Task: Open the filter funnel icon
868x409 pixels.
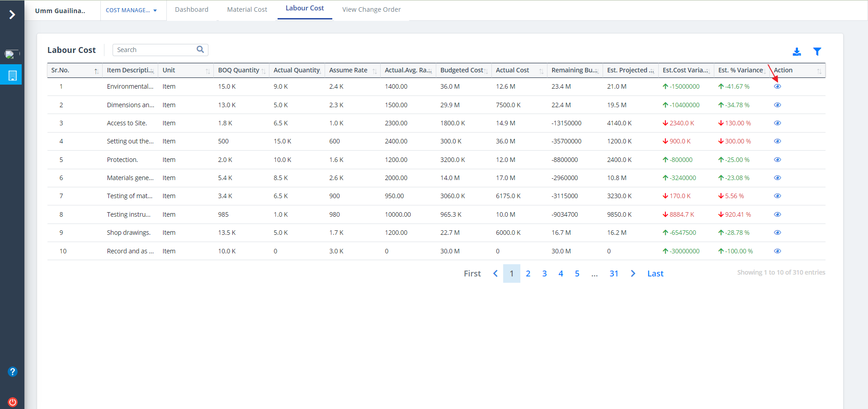Action: pyautogui.click(x=817, y=52)
